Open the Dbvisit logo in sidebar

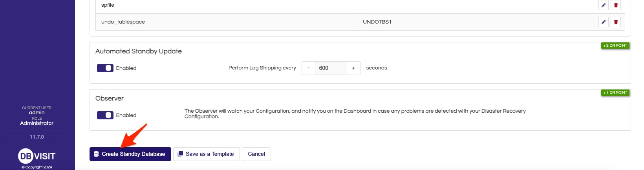point(37,156)
